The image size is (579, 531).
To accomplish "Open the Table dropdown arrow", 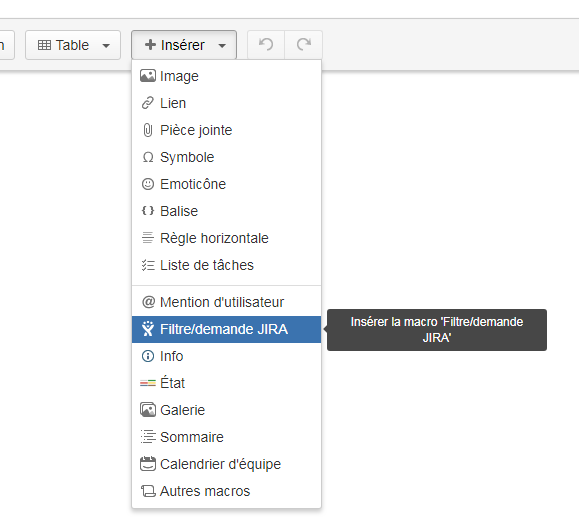I will [106, 46].
